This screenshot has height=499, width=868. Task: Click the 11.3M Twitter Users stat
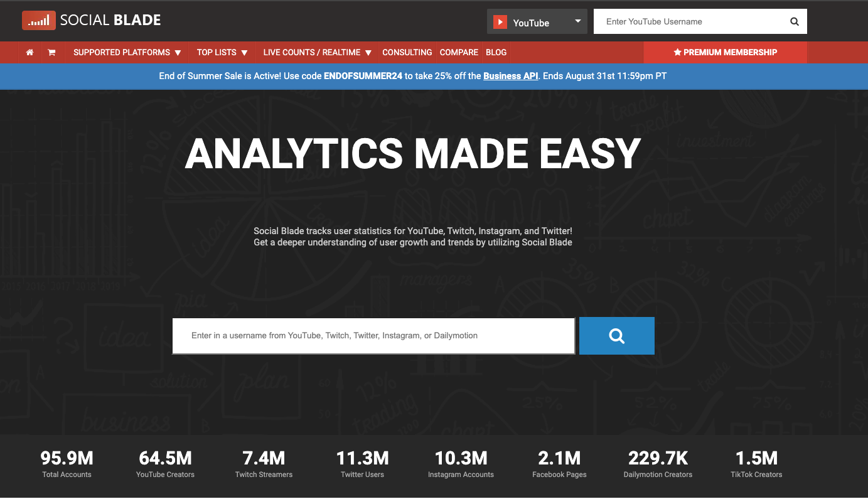coord(363,464)
